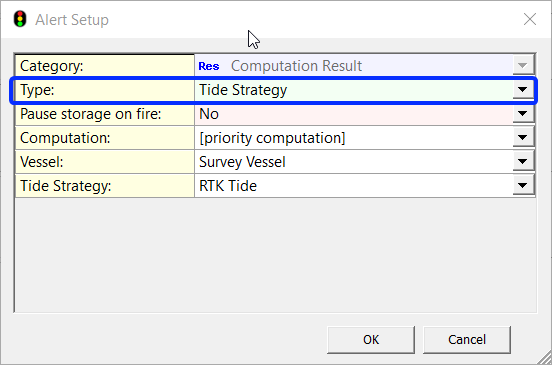Click the traffic light Alert Setup icon

20,19
